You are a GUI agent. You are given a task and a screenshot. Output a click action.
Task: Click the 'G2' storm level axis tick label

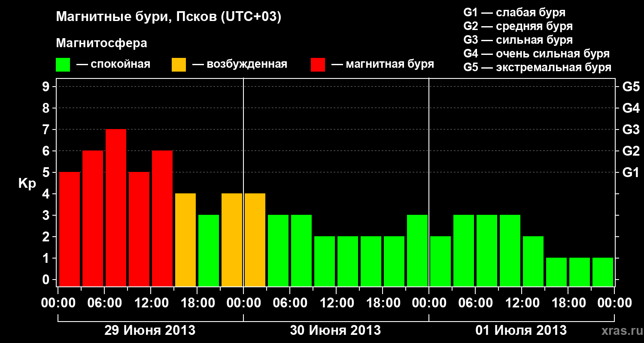coord(631,151)
